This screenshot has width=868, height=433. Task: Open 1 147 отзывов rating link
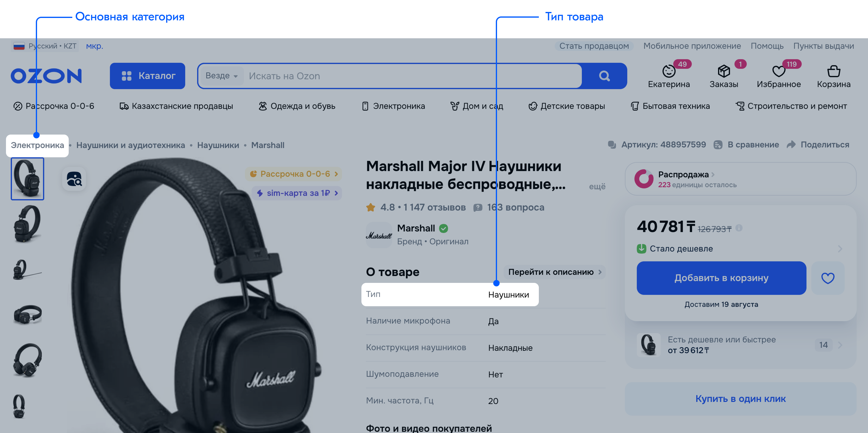[x=434, y=207]
